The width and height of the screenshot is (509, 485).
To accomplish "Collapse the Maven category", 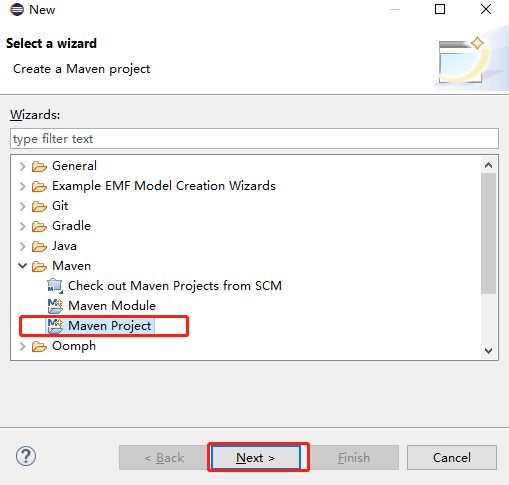I will [22, 266].
